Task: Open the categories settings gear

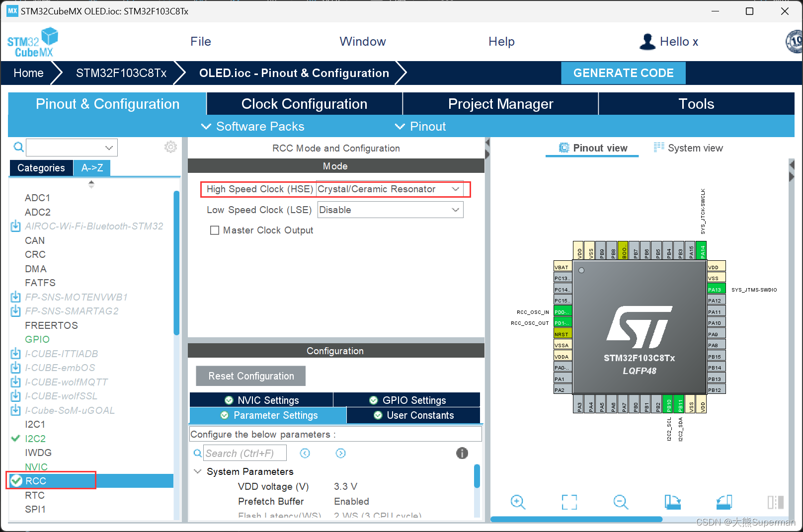Action: click(170, 147)
